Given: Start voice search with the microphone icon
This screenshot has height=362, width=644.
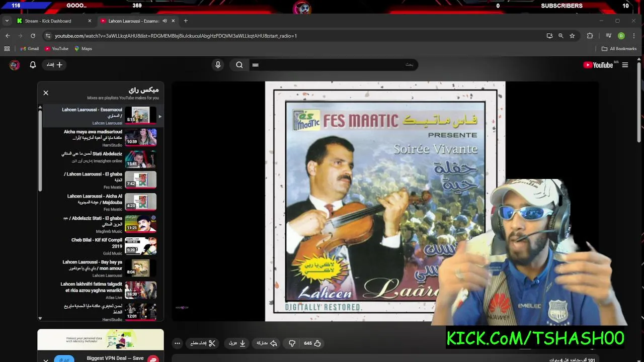Looking at the screenshot, I should [x=218, y=65].
